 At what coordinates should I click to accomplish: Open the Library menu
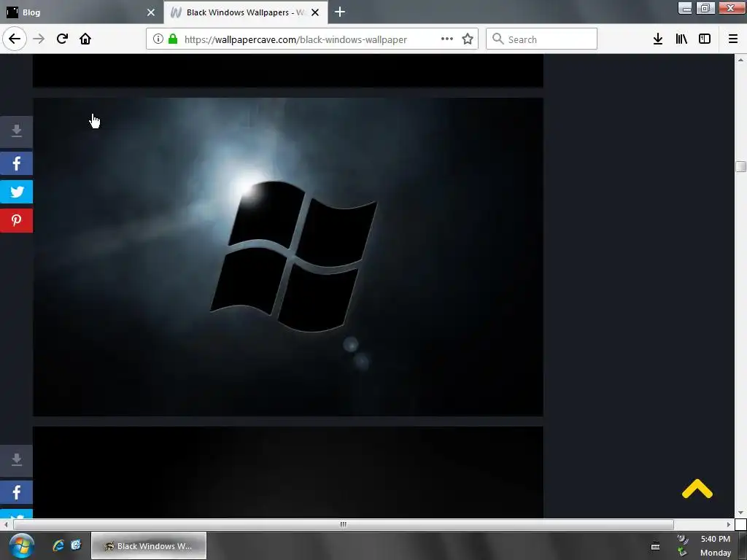point(681,39)
